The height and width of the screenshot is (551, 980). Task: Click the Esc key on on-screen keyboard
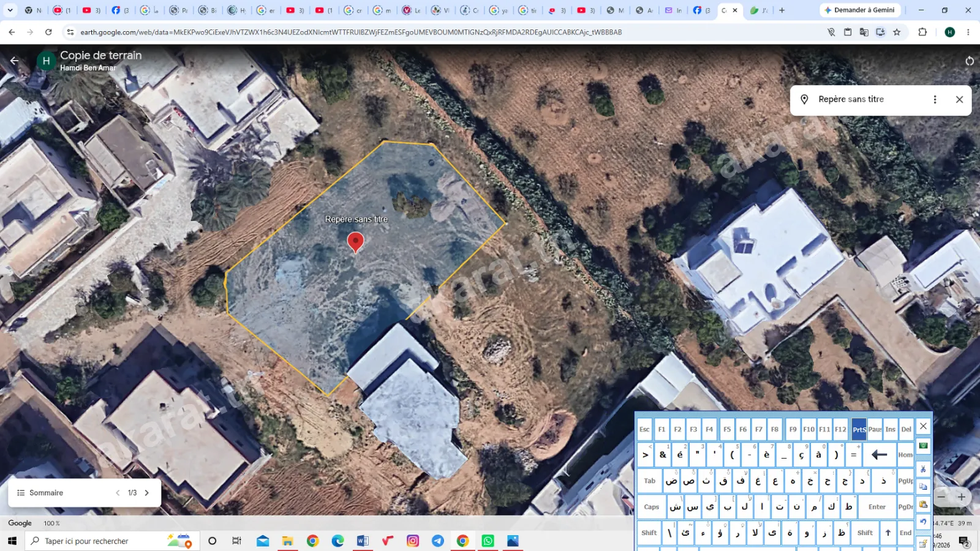(644, 429)
